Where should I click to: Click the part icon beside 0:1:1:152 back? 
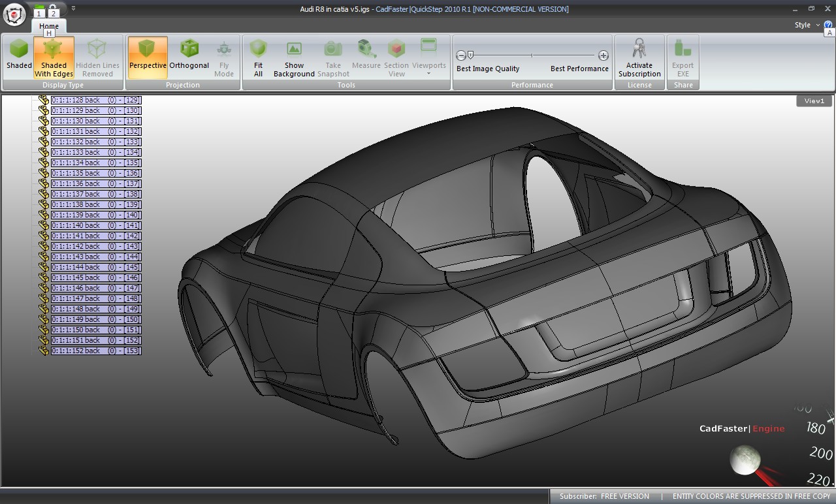point(44,351)
